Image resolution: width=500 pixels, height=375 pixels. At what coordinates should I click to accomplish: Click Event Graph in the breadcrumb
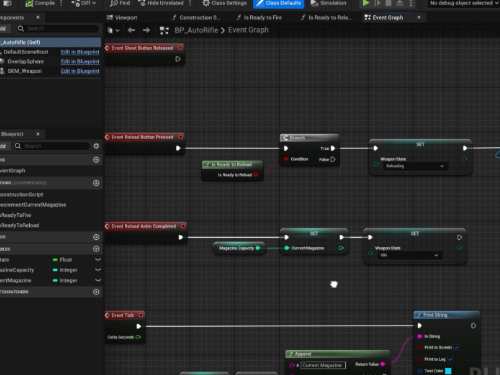248,30
